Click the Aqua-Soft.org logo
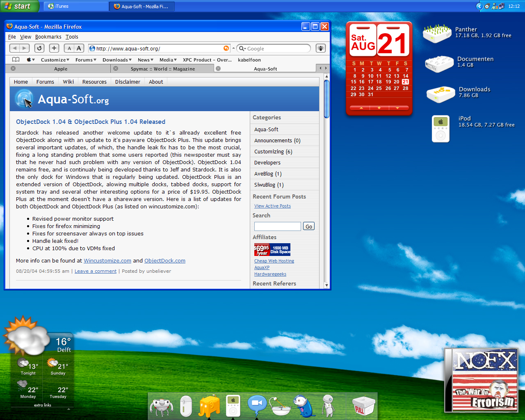This screenshot has width=525, height=420. click(x=62, y=99)
